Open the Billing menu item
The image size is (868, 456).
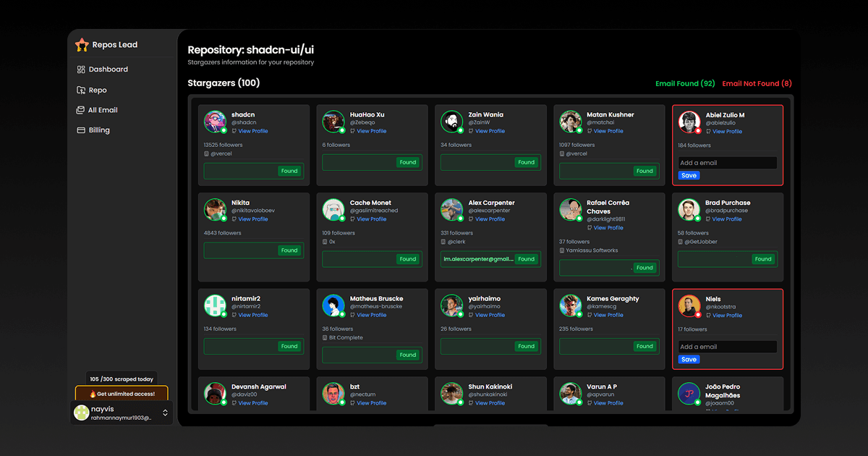tap(99, 130)
